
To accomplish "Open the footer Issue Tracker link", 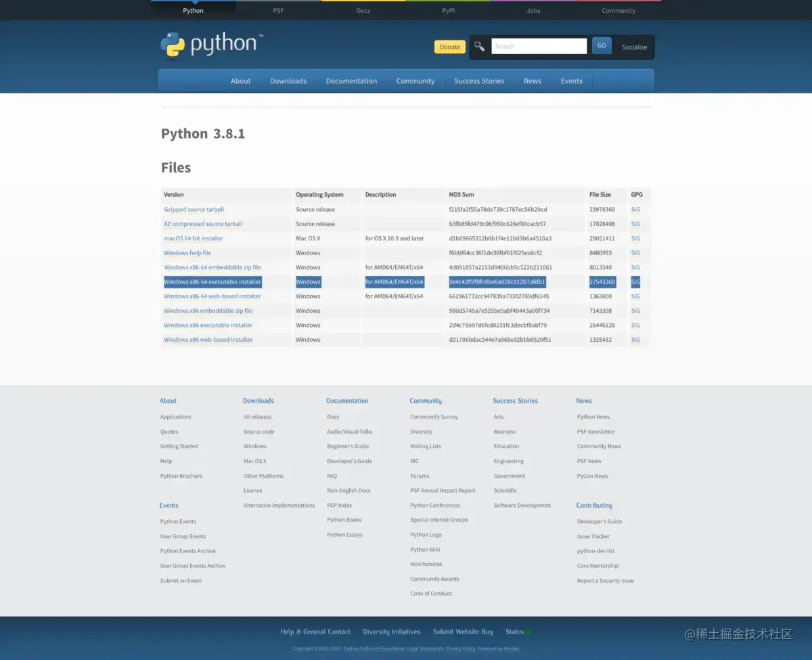I will pos(593,537).
